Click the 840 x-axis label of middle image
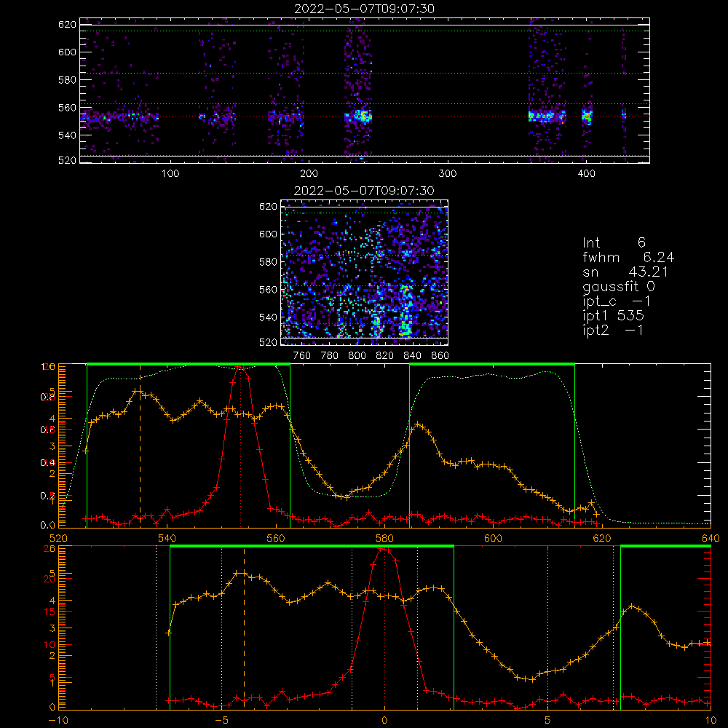 pyautogui.click(x=412, y=356)
